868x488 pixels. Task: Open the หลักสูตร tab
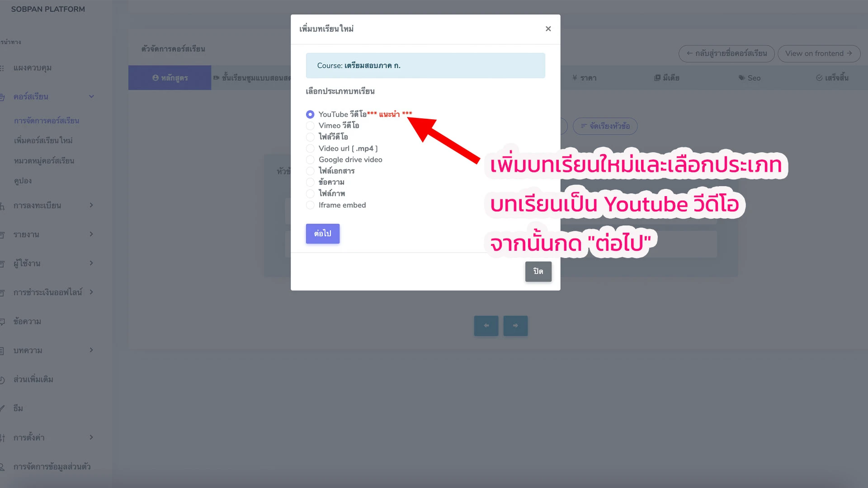pyautogui.click(x=170, y=78)
